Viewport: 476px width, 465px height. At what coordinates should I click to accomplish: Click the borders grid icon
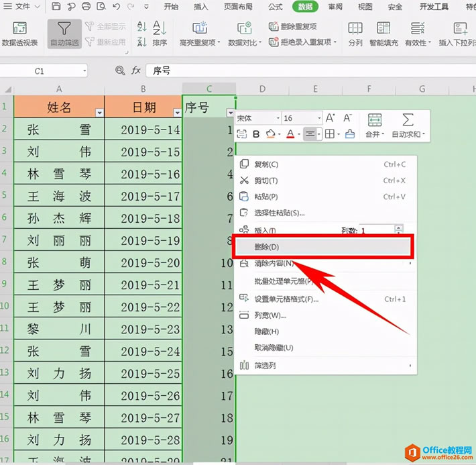point(330,134)
